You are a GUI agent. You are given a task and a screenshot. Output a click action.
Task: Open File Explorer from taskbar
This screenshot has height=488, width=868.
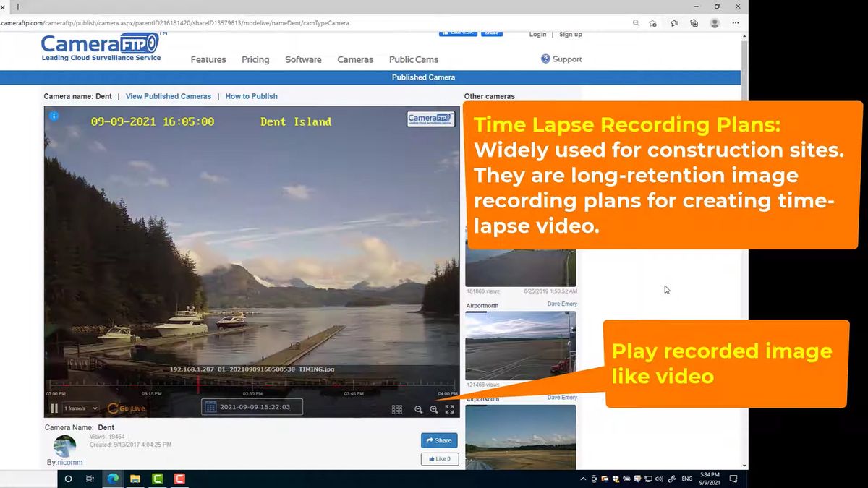[x=135, y=479]
